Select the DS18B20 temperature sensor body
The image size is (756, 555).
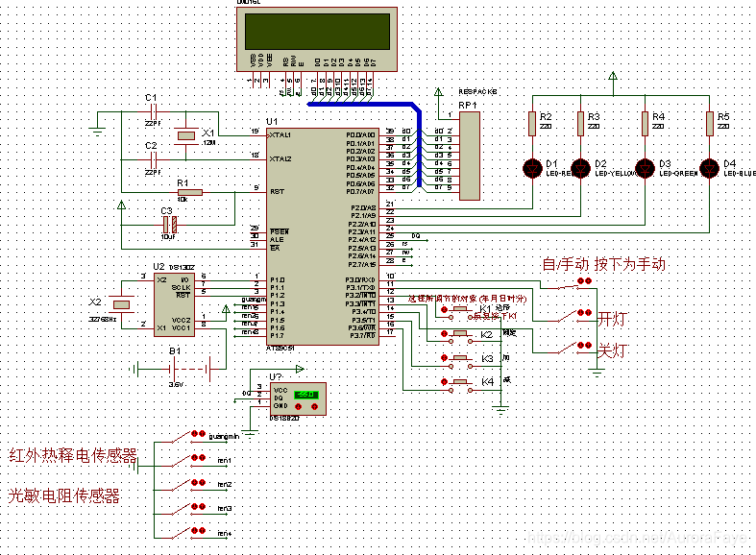tap(299, 398)
